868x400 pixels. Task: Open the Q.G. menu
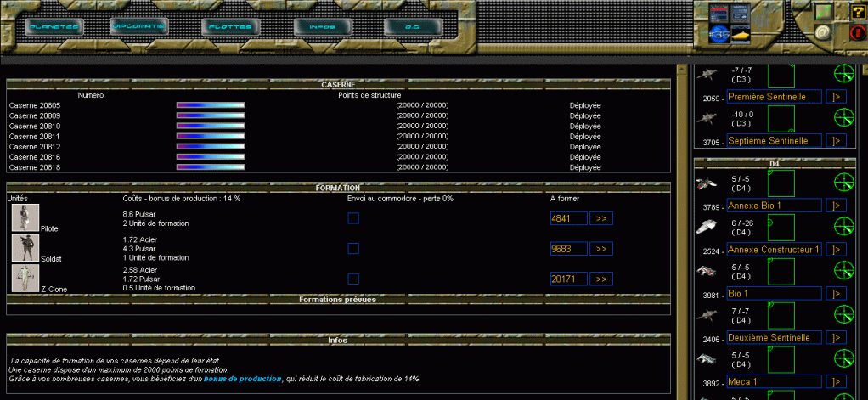point(413,26)
